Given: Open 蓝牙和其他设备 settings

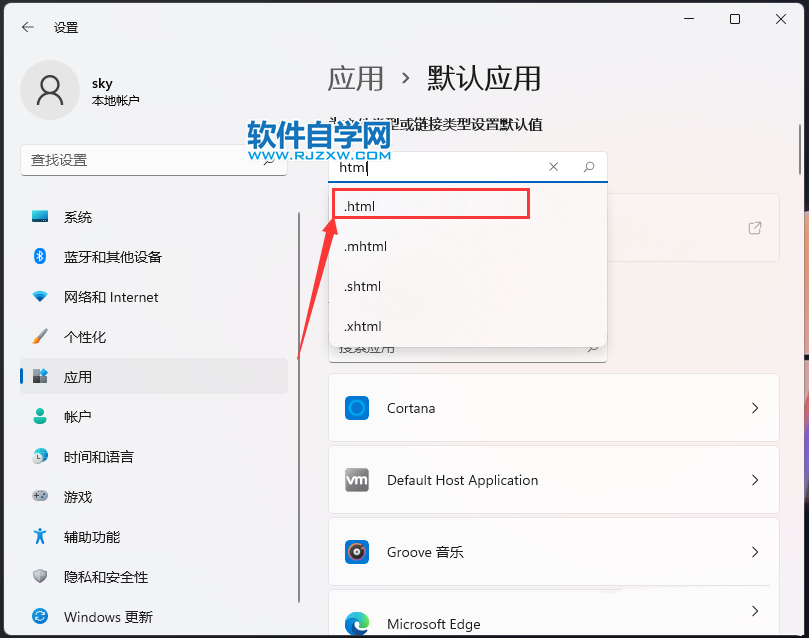Looking at the screenshot, I should (x=154, y=257).
